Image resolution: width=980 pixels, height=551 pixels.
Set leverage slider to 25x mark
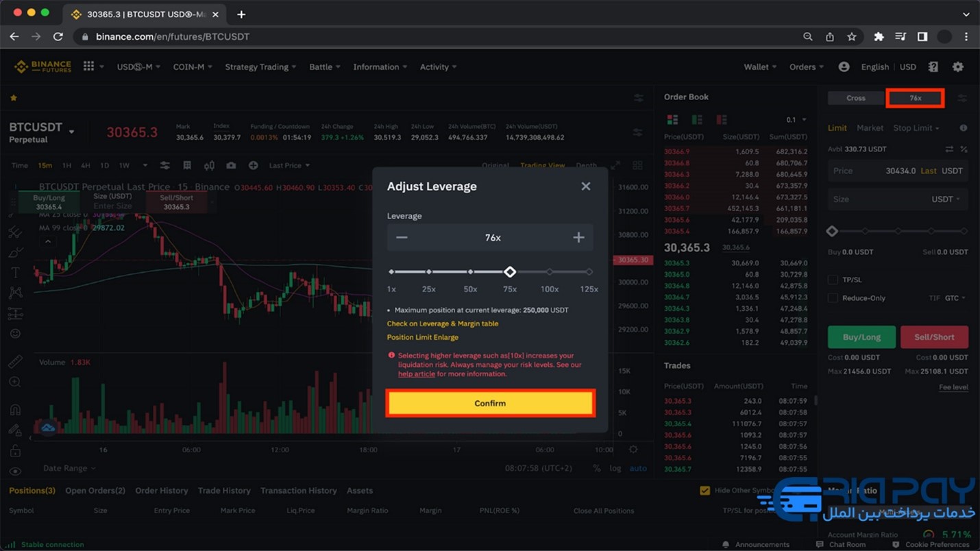tap(429, 272)
